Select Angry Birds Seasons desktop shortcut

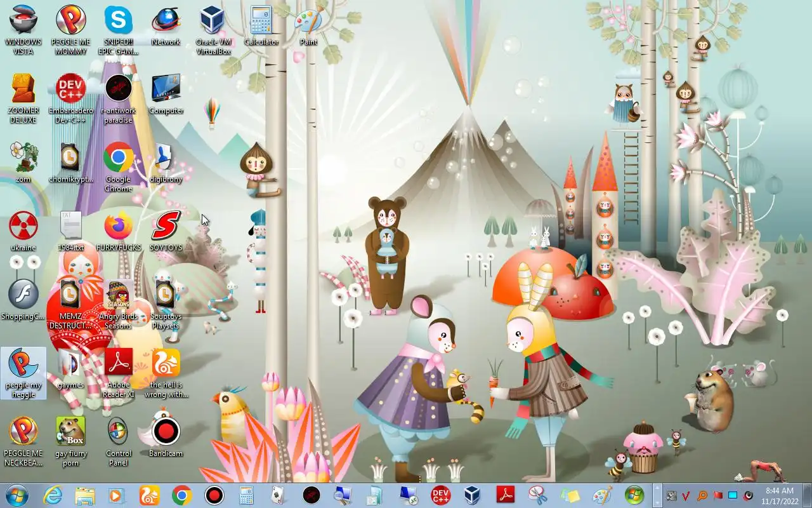pyautogui.click(x=118, y=304)
